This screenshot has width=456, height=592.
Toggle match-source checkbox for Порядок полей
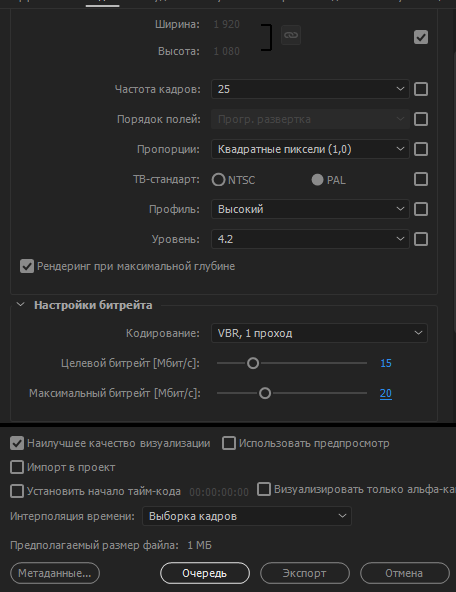pyautogui.click(x=421, y=119)
